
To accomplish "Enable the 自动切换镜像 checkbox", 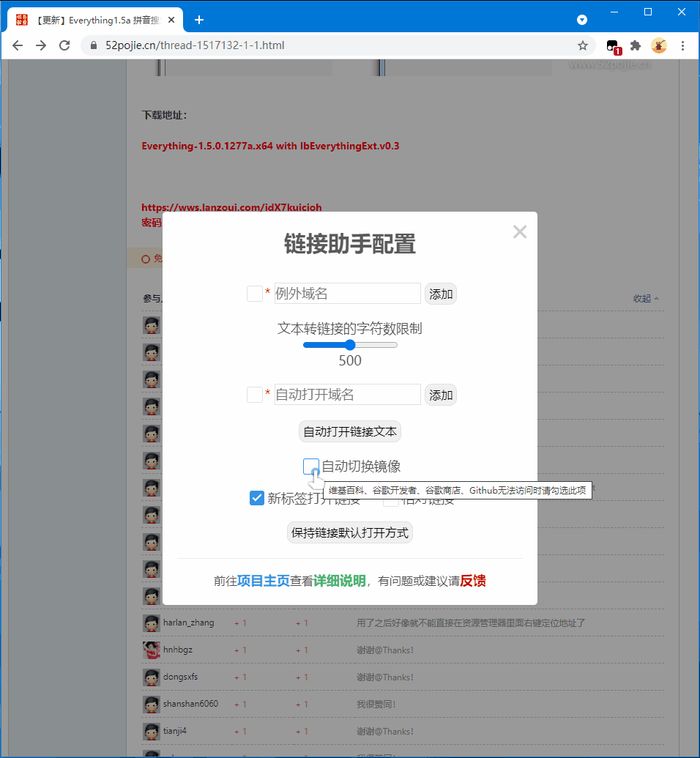I will pos(310,467).
